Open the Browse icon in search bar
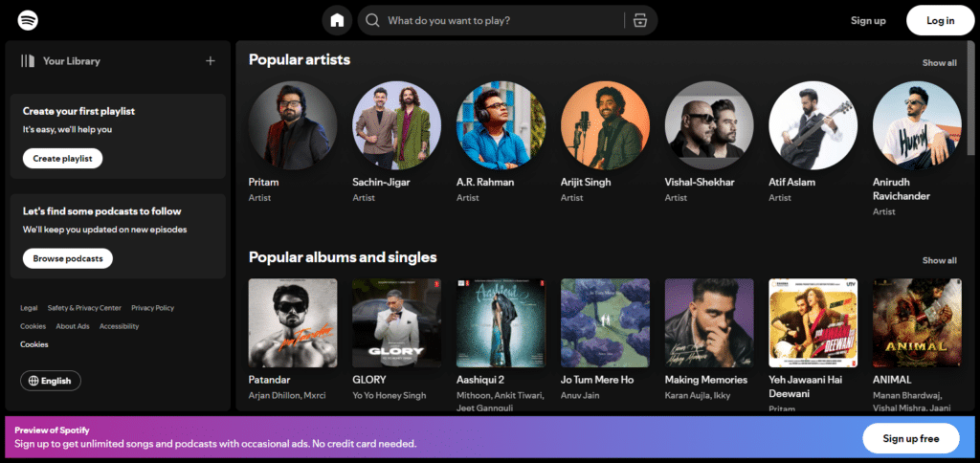This screenshot has width=980, height=463. 639,21
